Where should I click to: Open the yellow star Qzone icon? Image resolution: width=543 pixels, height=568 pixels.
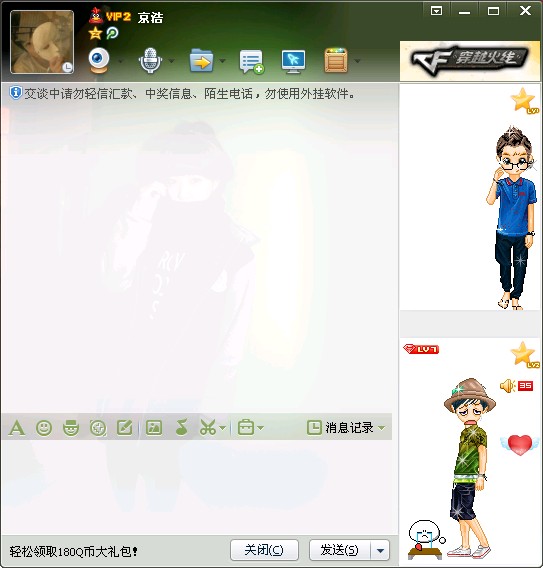pyautogui.click(x=95, y=33)
